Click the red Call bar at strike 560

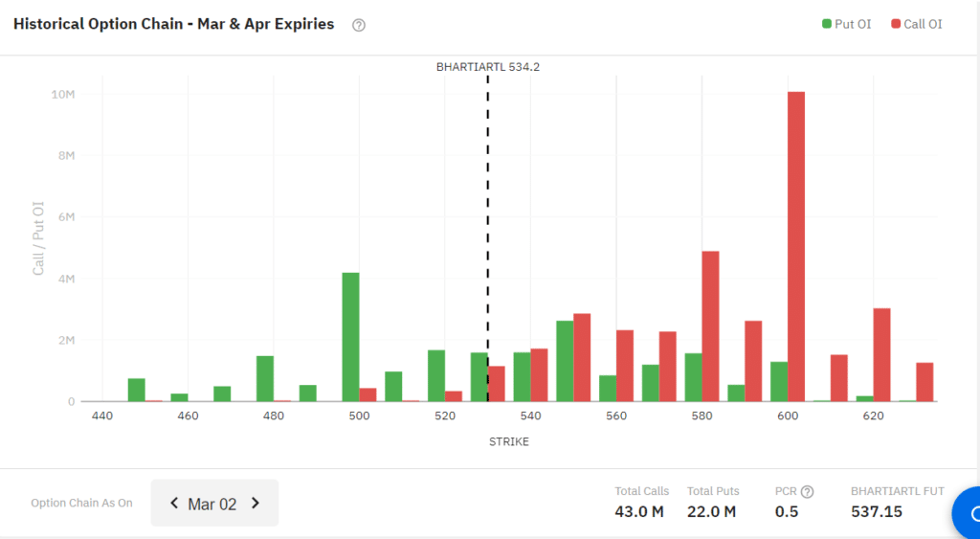point(625,366)
